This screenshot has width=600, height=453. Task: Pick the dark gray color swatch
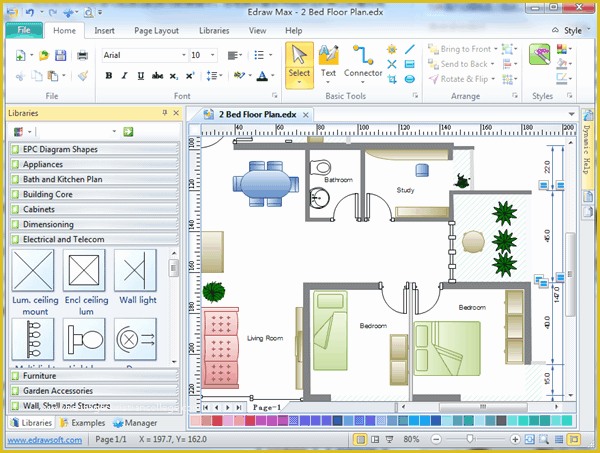point(501,421)
